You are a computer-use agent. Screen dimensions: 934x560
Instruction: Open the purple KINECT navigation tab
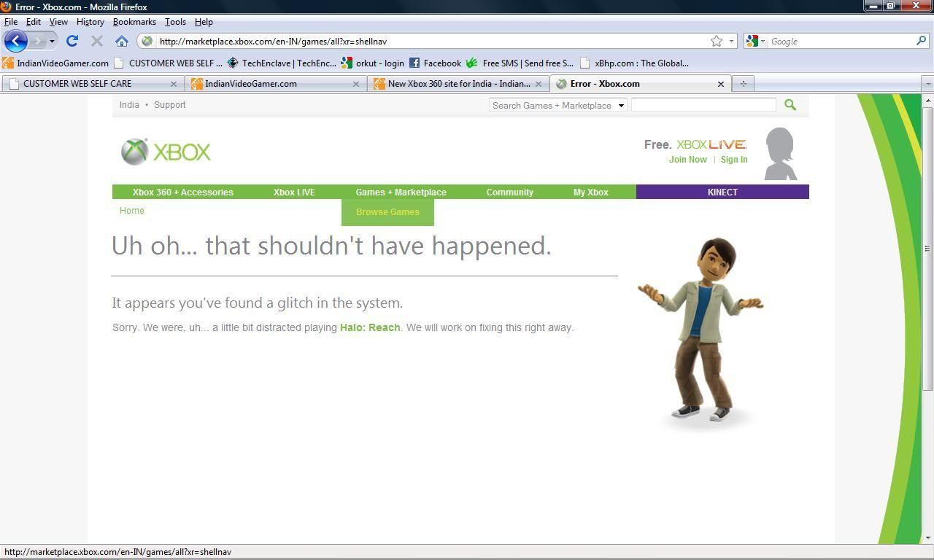(x=722, y=192)
